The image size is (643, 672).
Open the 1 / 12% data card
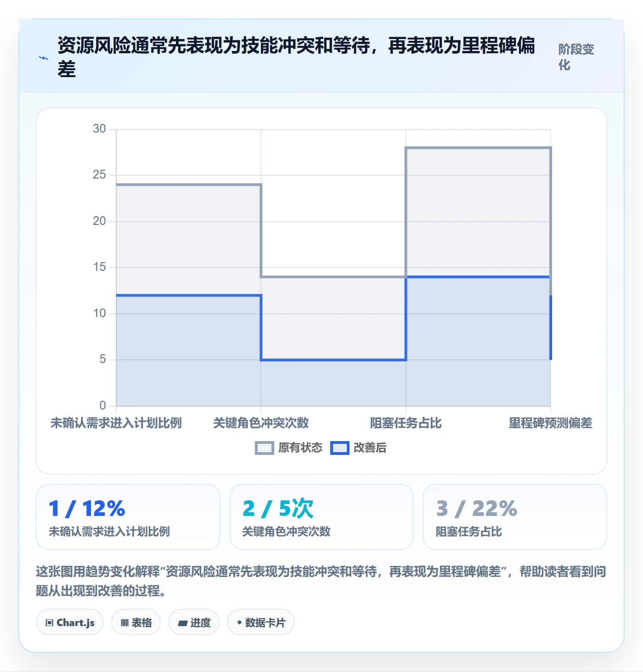128,517
